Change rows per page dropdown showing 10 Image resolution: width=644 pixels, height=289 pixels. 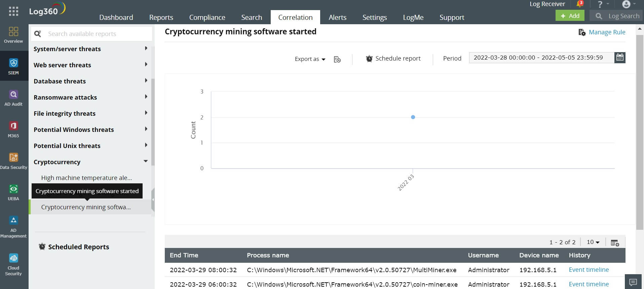point(593,242)
